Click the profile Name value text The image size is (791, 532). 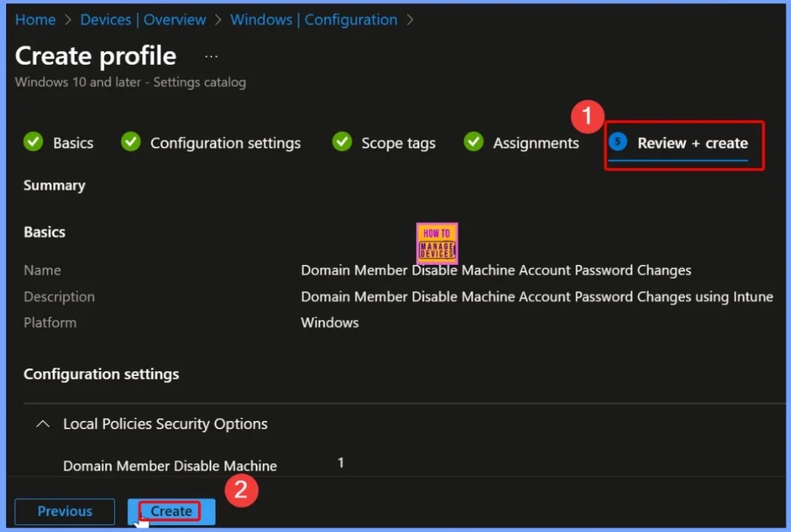(x=495, y=270)
